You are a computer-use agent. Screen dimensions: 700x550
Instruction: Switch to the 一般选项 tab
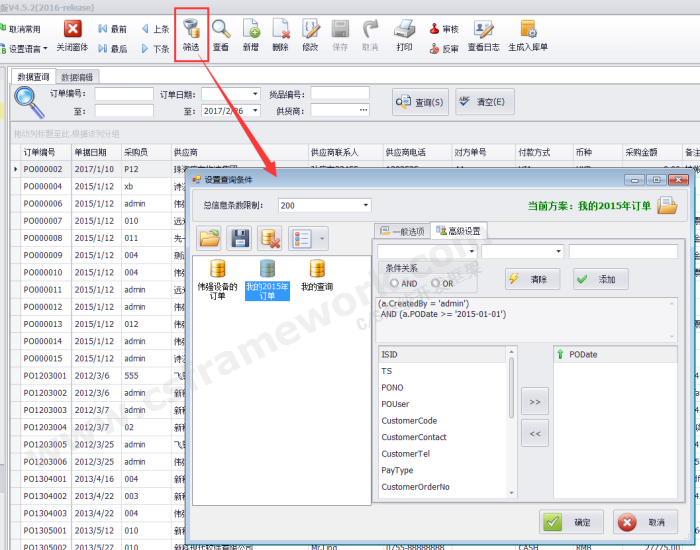(401, 231)
